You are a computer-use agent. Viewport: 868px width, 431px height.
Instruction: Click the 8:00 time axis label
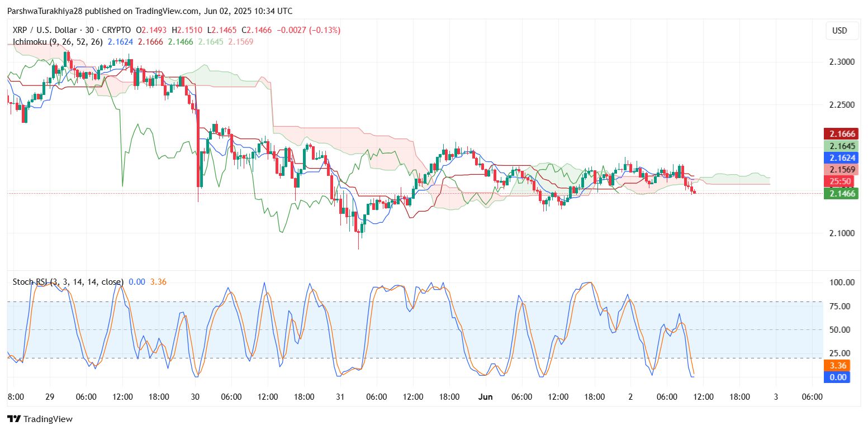16,396
